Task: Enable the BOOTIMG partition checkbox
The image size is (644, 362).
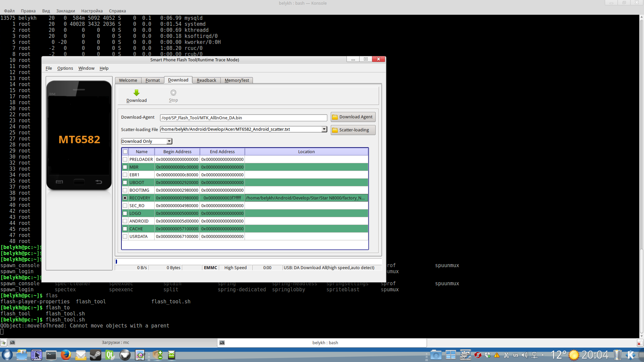Action: click(x=125, y=190)
